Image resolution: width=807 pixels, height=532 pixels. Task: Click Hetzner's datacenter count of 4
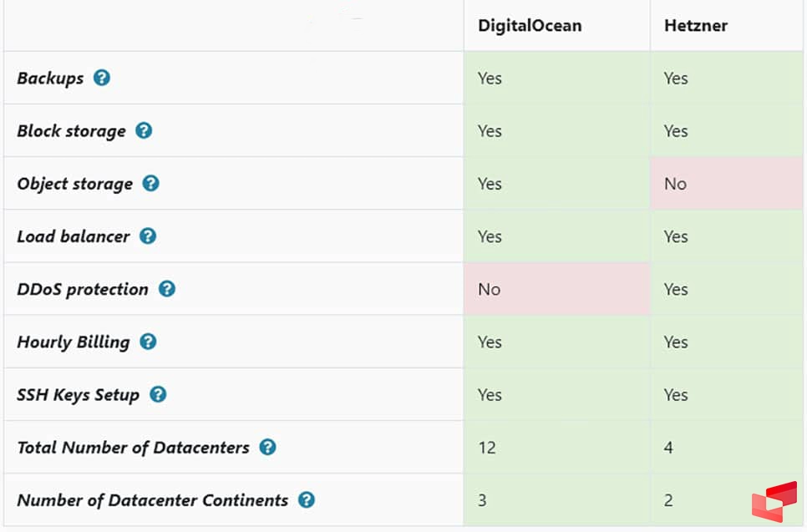(668, 448)
